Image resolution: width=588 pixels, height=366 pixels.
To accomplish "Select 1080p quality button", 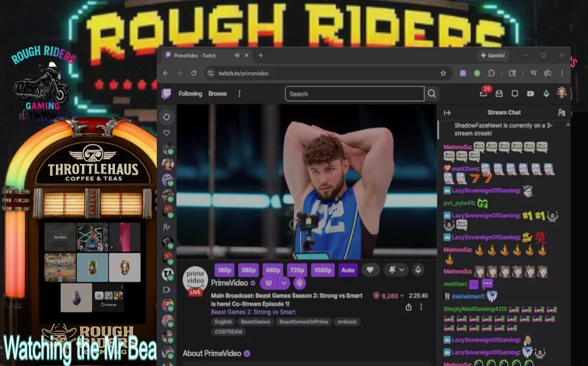I will coord(323,270).
